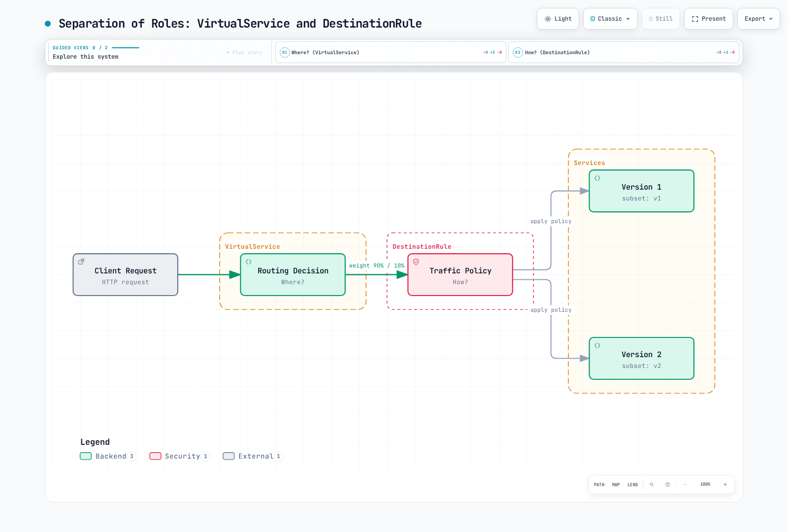Zoom out with the minus button
This screenshot has height=532, width=788.
(685, 485)
